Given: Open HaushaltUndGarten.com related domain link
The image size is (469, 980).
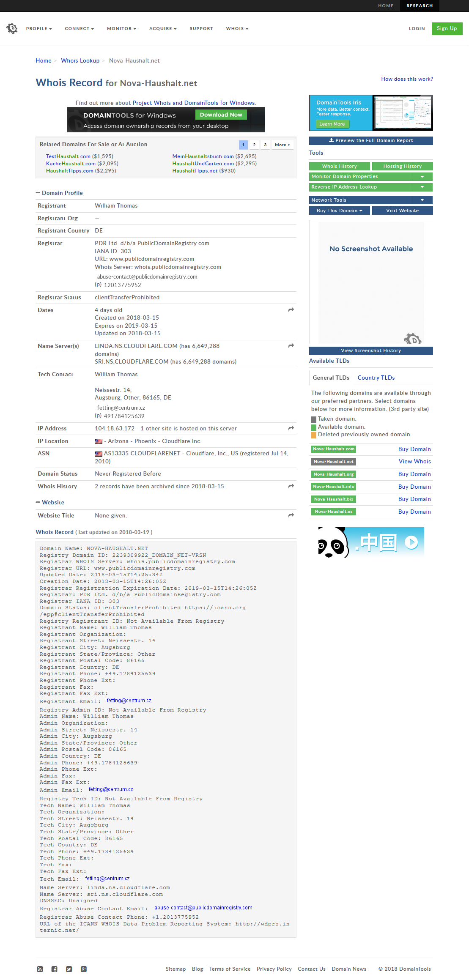Looking at the screenshot, I should tap(203, 164).
